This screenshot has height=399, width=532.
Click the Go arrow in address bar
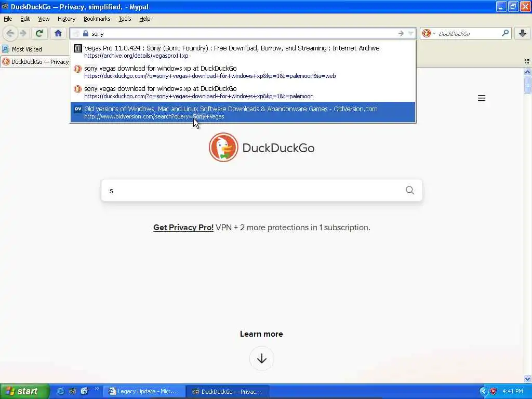pyautogui.click(x=401, y=33)
